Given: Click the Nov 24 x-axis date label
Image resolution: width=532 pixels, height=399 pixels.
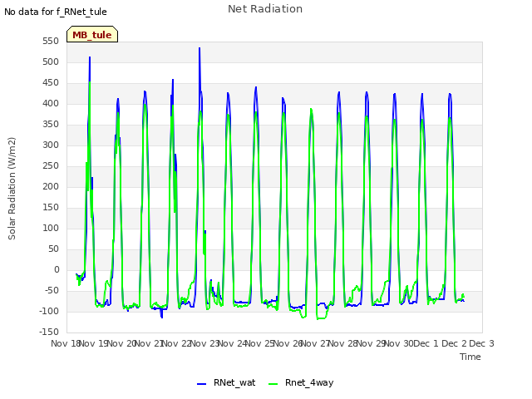Looking at the screenshot, I should pyautogui.click(x=232, y=343).
